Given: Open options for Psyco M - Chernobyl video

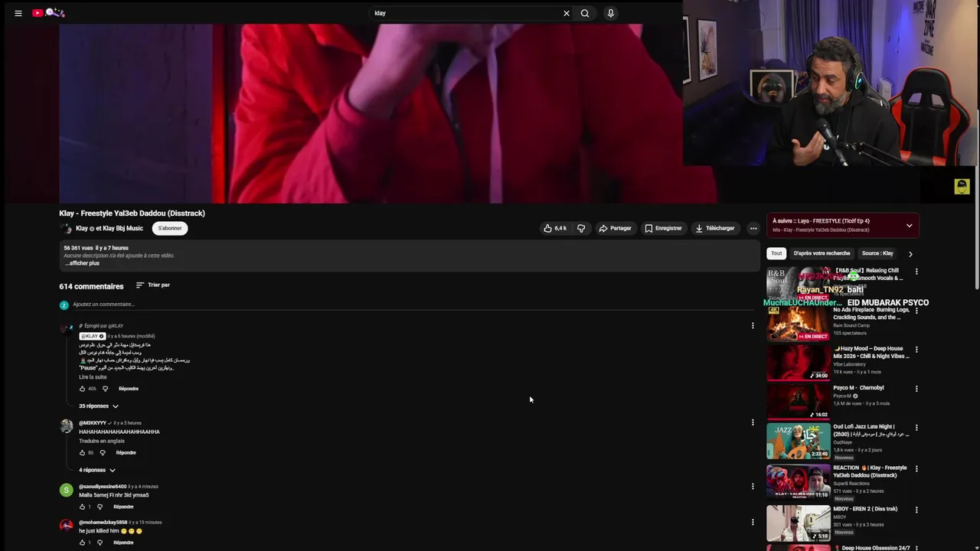Looking at the screenshot, I should 916,389.
